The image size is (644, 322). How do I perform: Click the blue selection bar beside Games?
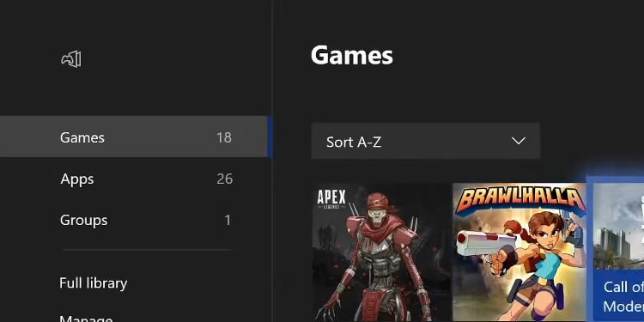point(270,137)
